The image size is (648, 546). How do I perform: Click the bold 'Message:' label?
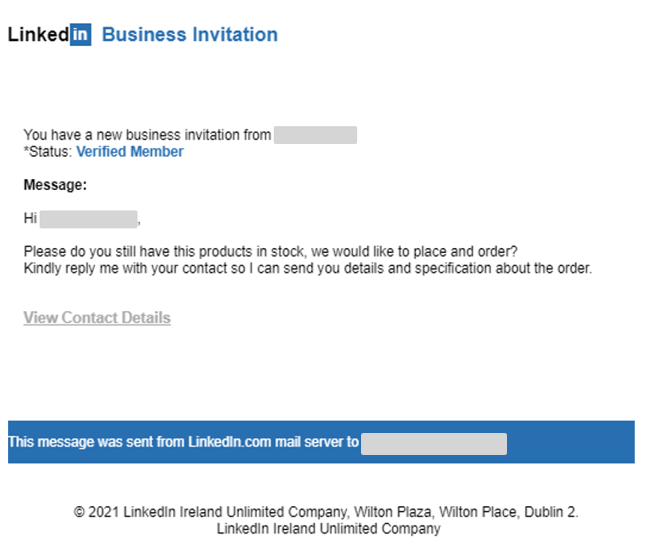point(55,185)
